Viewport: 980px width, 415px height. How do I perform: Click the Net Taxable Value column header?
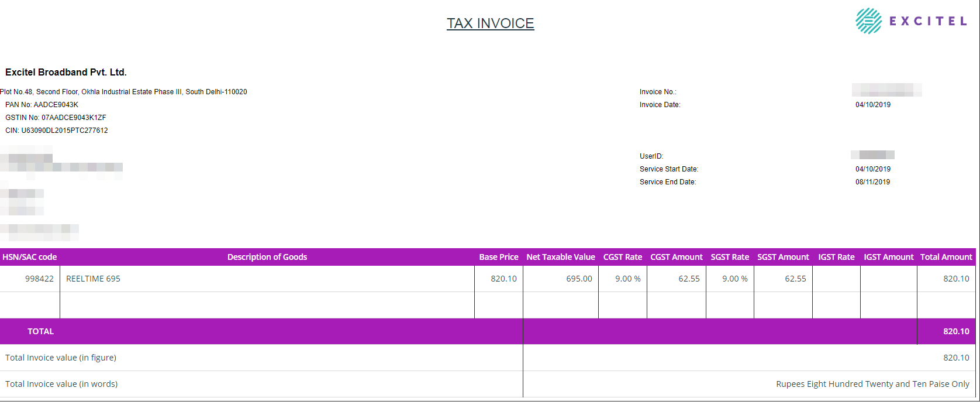(561, 257)
